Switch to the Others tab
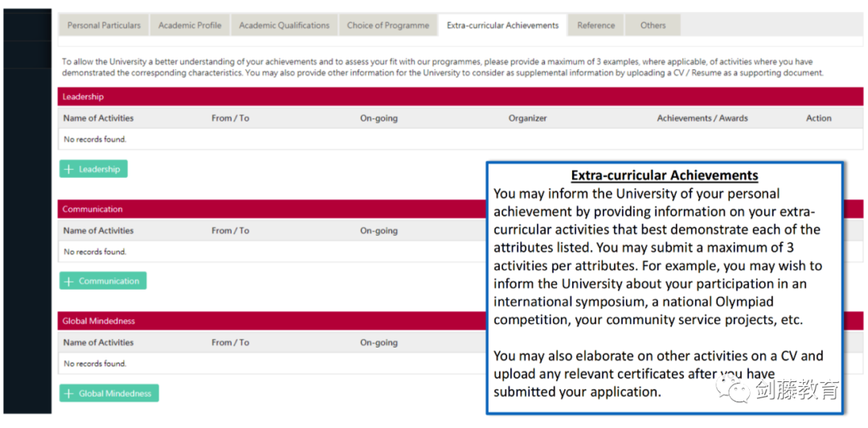The width and height of the screenshot is (868, 428). 653,26
